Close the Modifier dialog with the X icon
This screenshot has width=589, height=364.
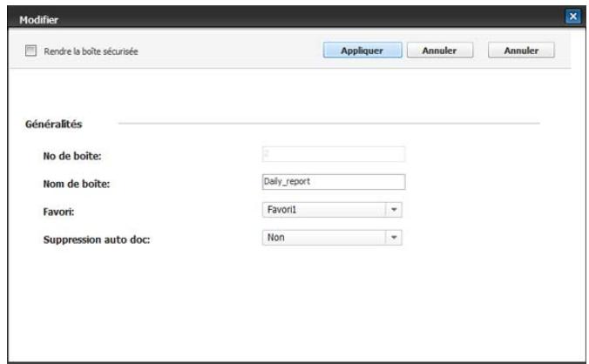572,16
